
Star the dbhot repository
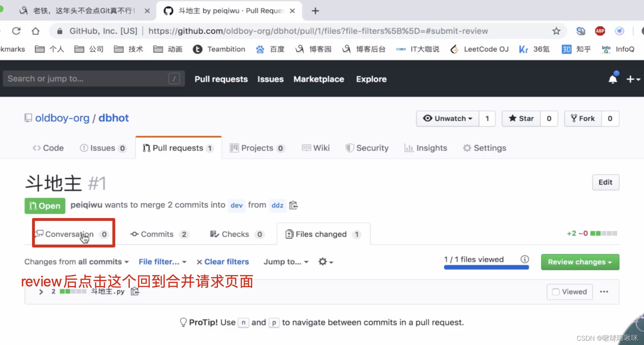click(x=521, y=119)
